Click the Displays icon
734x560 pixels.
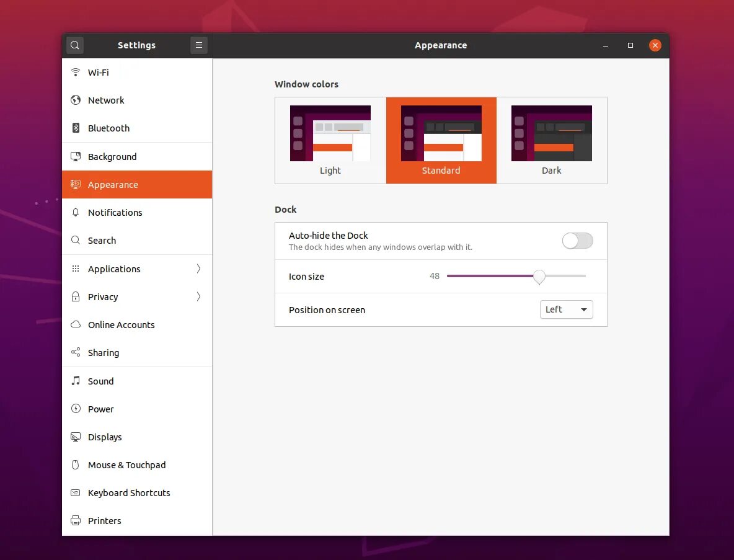pyautogui.click(x=76, y=437)
